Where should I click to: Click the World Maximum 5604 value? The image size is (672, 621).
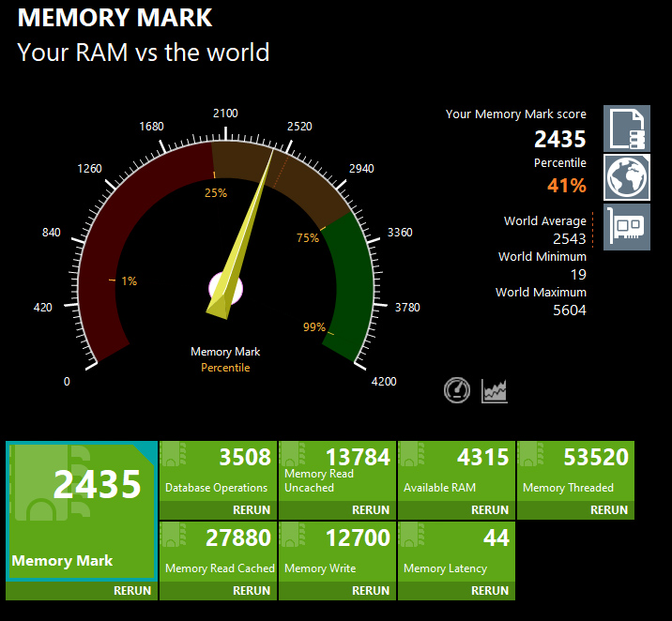569,310
